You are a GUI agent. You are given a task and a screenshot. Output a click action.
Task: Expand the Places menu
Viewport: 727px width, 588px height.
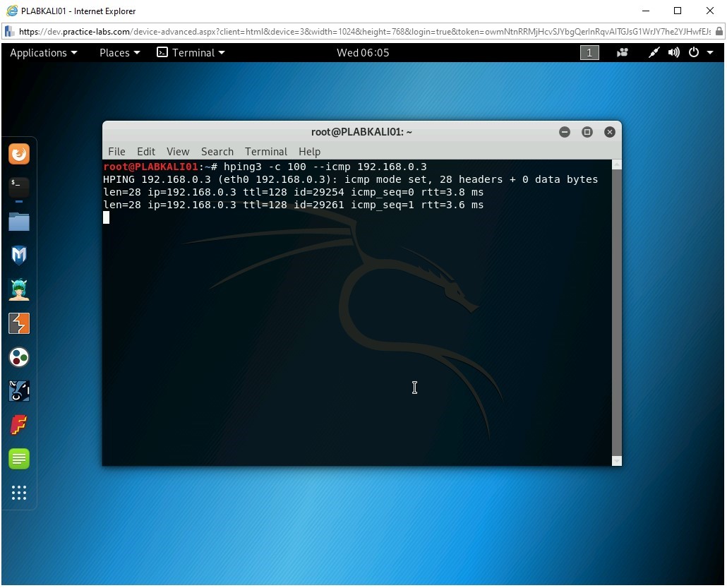pos(119,53)
